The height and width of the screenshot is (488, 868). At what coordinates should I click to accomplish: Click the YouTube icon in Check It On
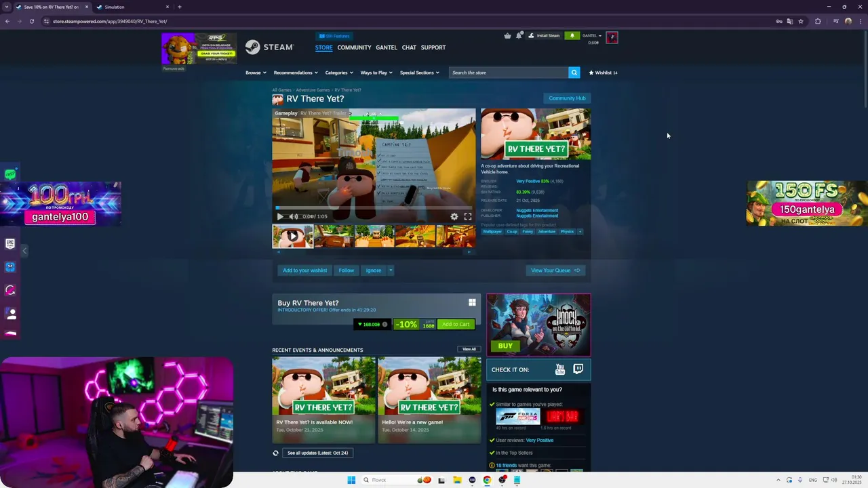pyautogui.click(x=560, y=369)
